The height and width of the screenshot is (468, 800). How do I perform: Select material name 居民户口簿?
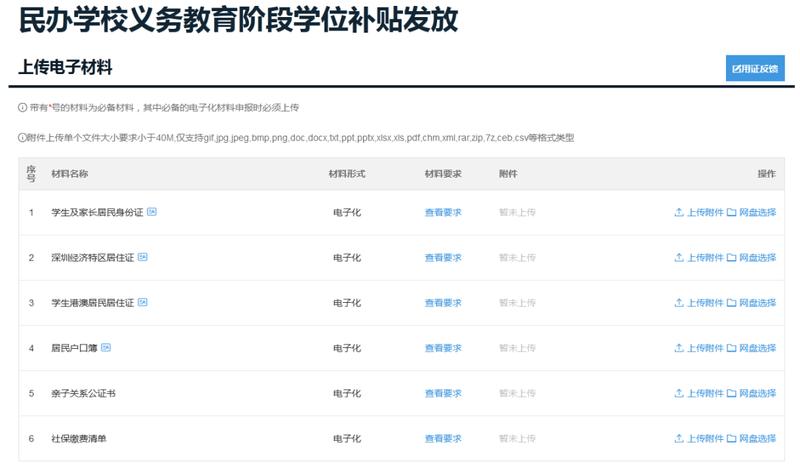click(74, 348)
